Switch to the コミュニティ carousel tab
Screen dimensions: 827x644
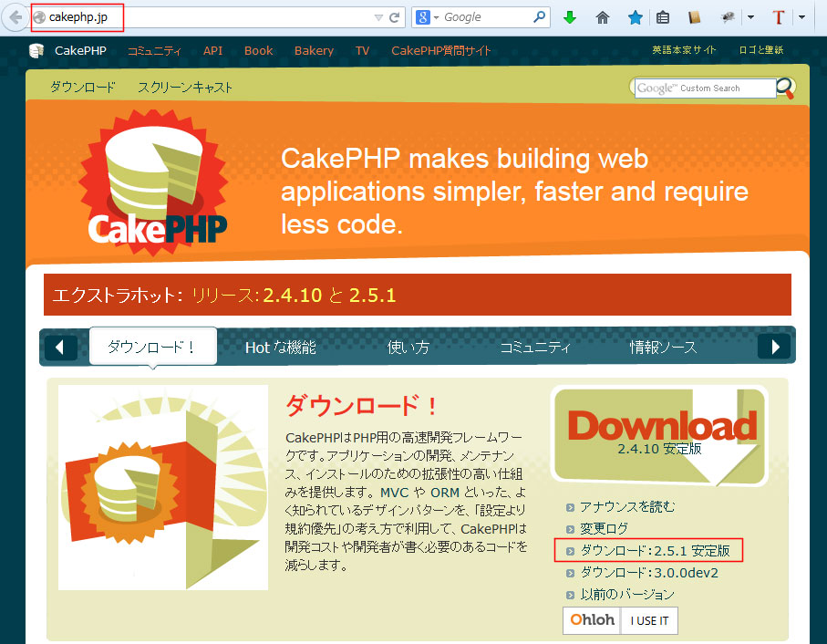(535, 347)
